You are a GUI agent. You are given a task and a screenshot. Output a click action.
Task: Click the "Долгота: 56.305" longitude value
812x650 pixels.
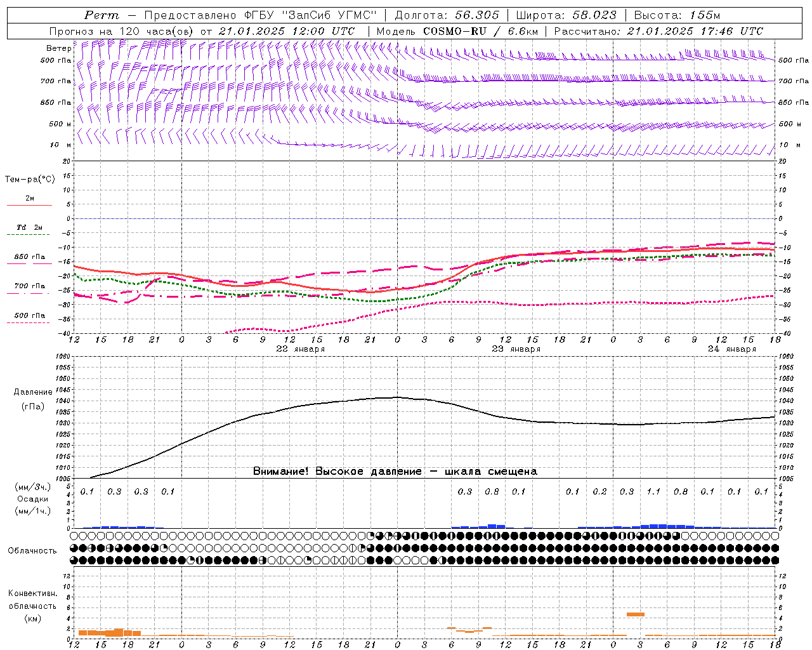click(x=447, y=15)
